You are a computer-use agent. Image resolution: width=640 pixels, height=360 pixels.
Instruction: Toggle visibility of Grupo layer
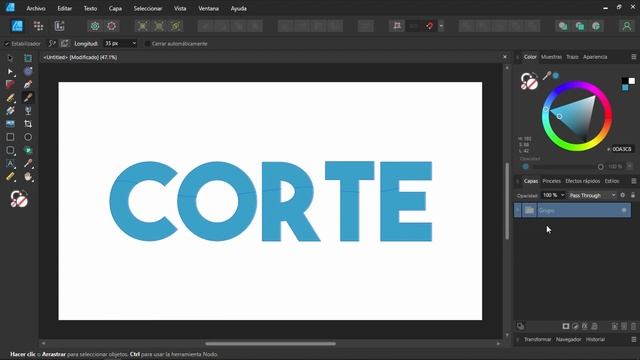click(x=624, y=210)
